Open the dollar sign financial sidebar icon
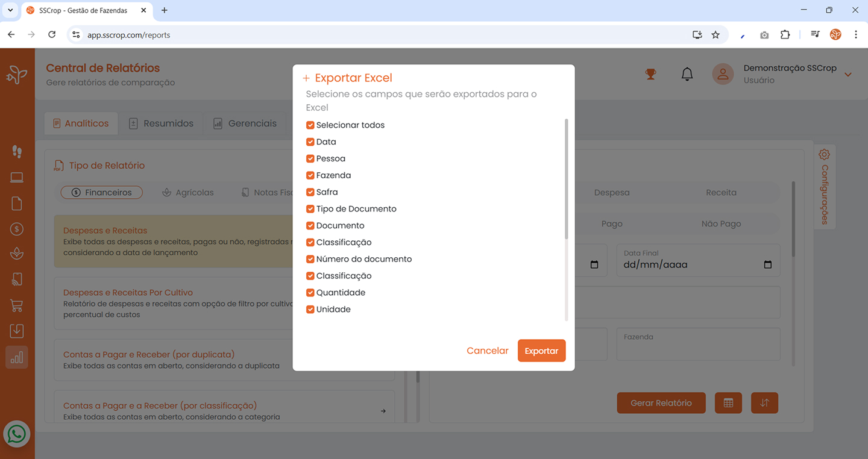The width and height of the screenshot is (868, 459). 17,229
